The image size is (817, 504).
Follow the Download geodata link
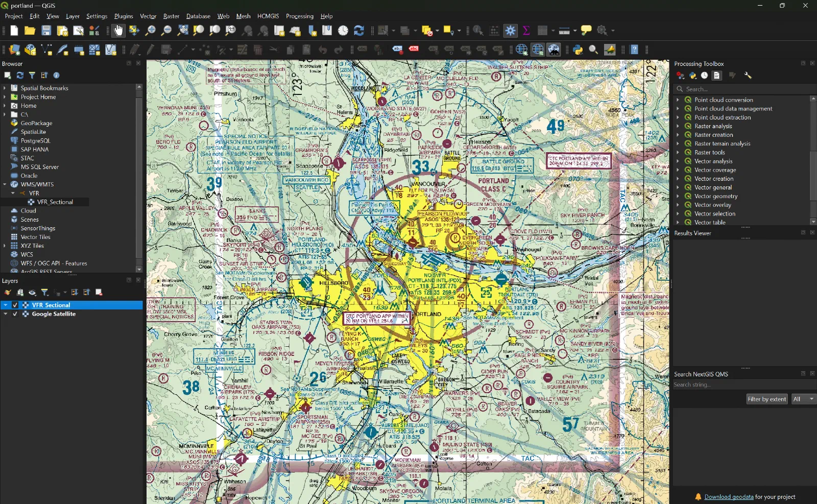click(x=729, y=497)
